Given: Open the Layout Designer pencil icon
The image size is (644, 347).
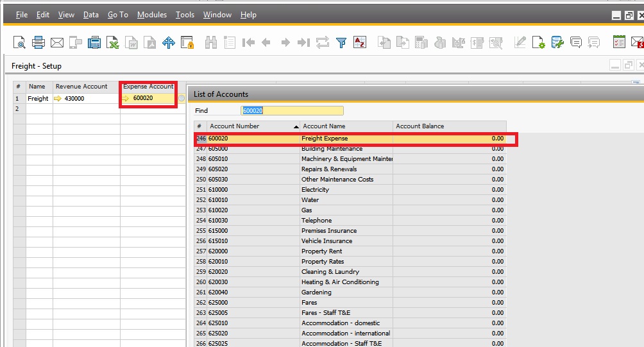Looking at the screenshot, I should (x=520, y=42).
